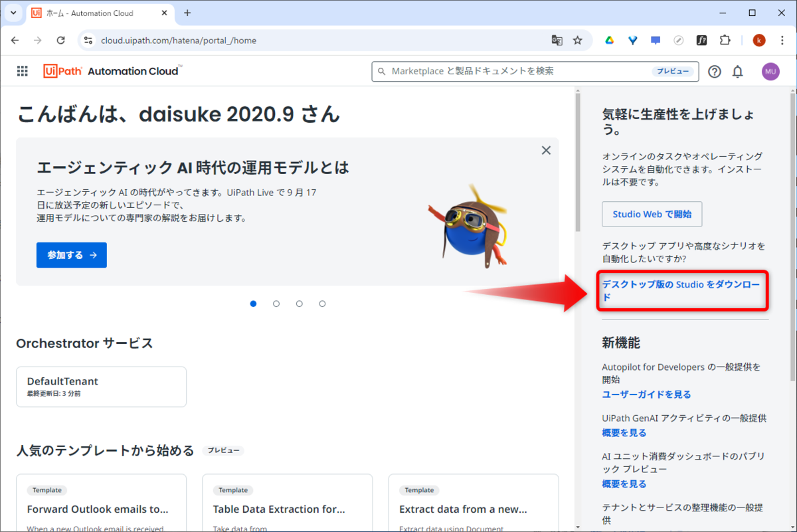Click the browser address bar URL
This screenshot has height=532, width=797.
[178, 41]
